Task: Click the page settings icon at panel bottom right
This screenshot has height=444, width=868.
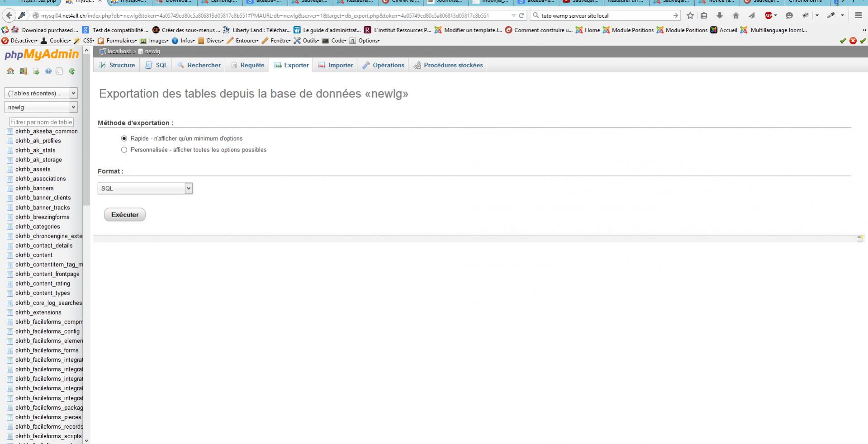Action: [860, 238]
